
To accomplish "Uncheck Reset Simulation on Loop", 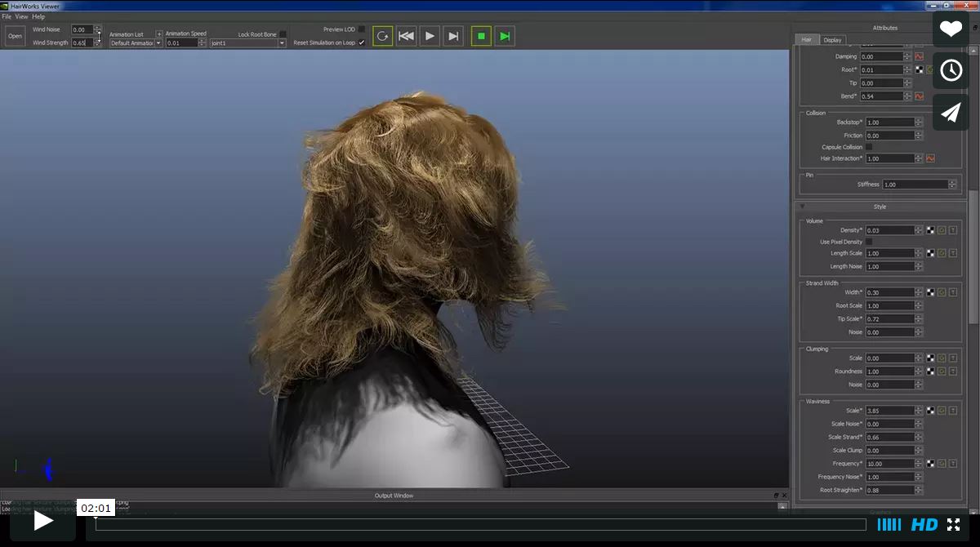I will (x=362, y=42).
